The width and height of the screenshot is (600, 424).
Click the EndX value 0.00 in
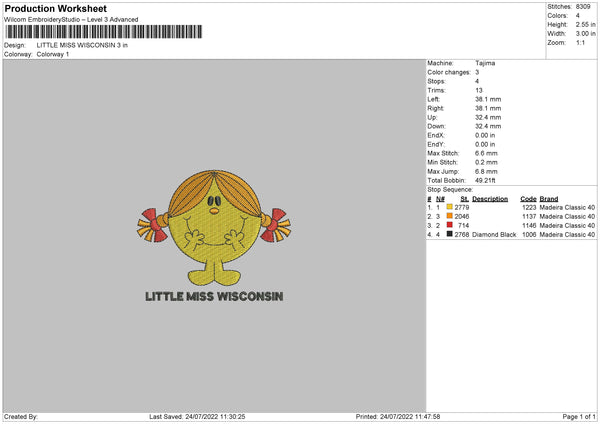[485, 135]
